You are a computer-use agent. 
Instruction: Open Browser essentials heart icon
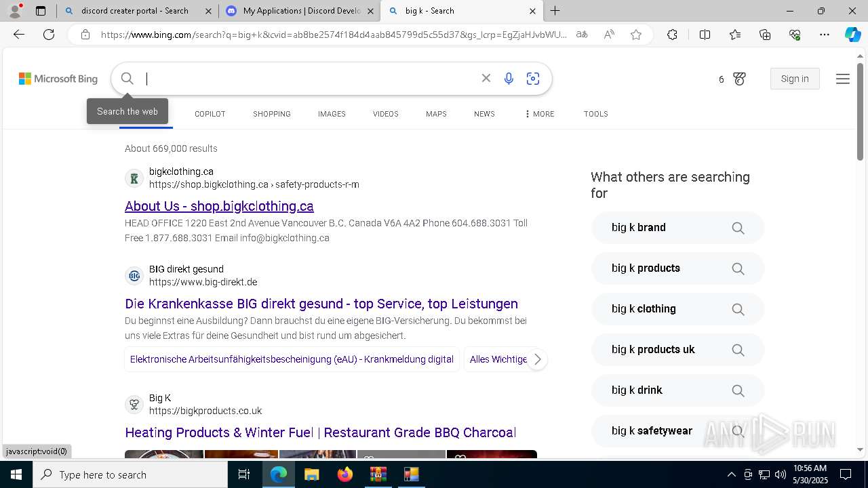click(x=795, y=35)
